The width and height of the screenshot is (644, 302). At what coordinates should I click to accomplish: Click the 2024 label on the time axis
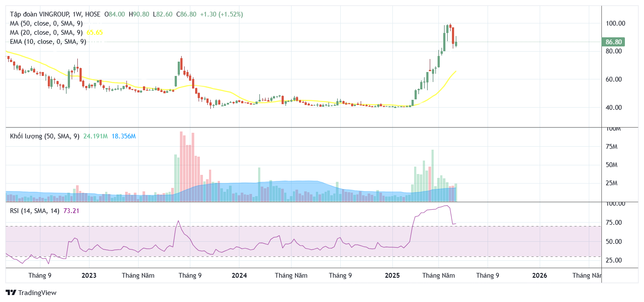point(239,276)
